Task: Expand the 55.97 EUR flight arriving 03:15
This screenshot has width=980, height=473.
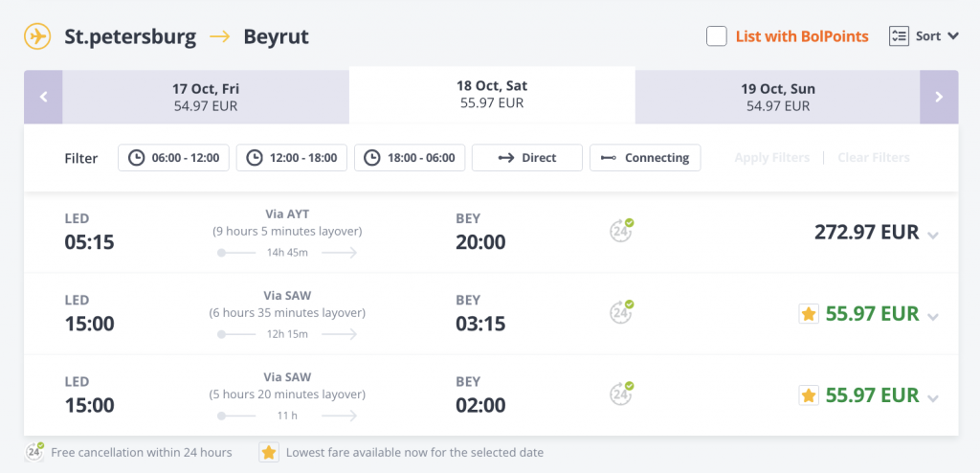Action: (933, 317)
